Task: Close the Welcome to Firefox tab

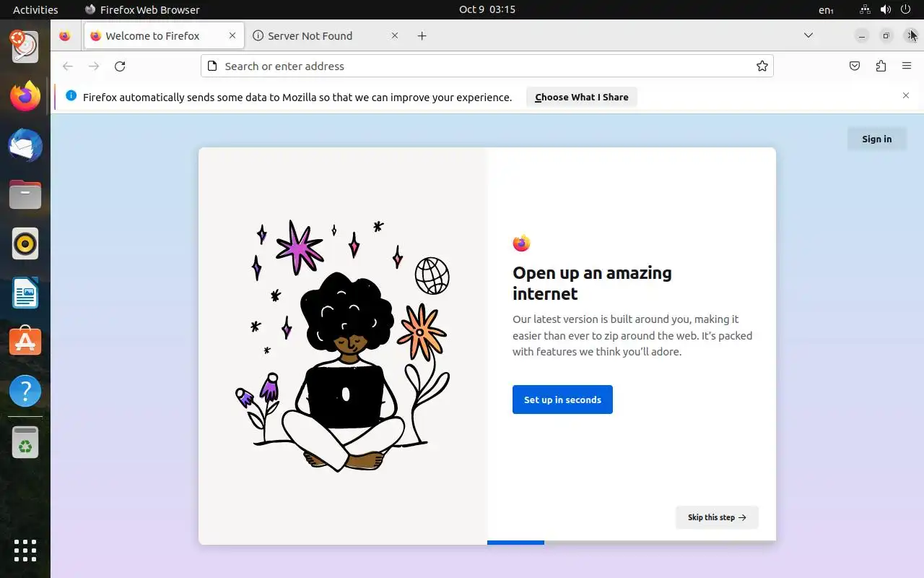Action: [x=232, y=35]
